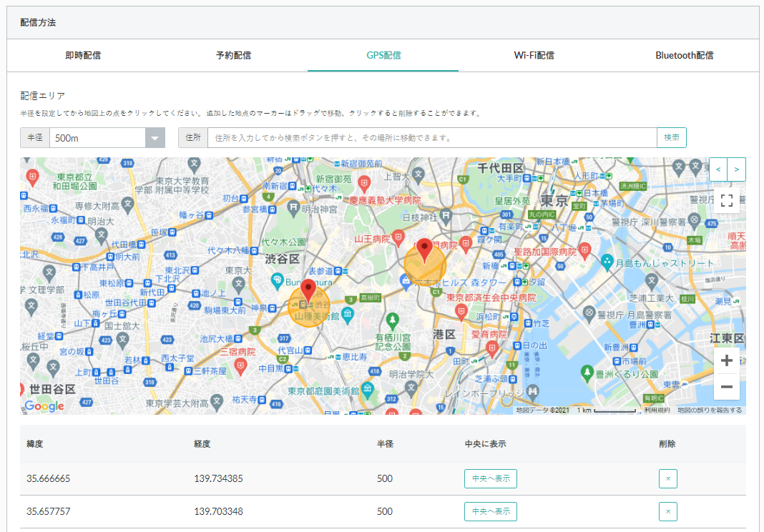The height and width of the screenshot is (532, 764).
Task: Click the 豊洲ぐるり公園 park pin
Action: pyautogui.click(x=587, y=373)
